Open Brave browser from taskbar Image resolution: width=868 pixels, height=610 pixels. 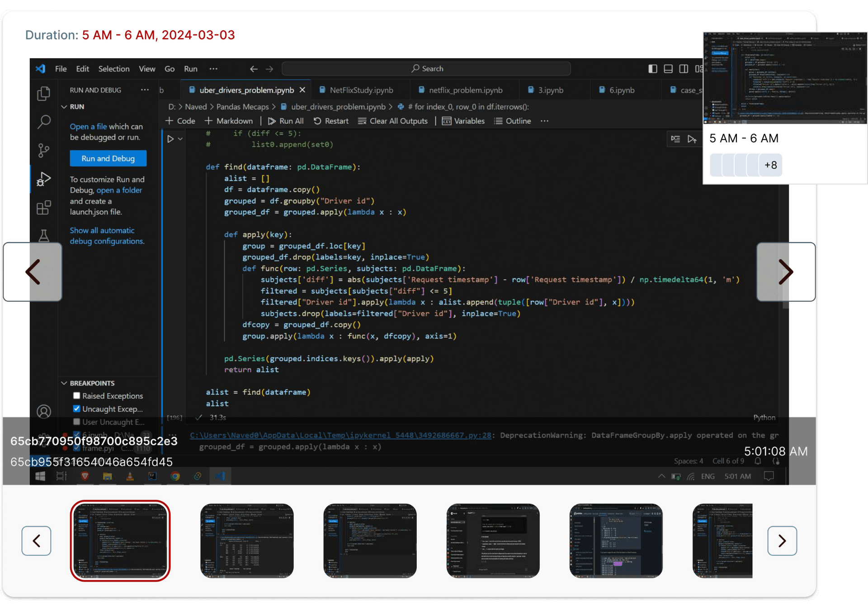click(85, 476)
